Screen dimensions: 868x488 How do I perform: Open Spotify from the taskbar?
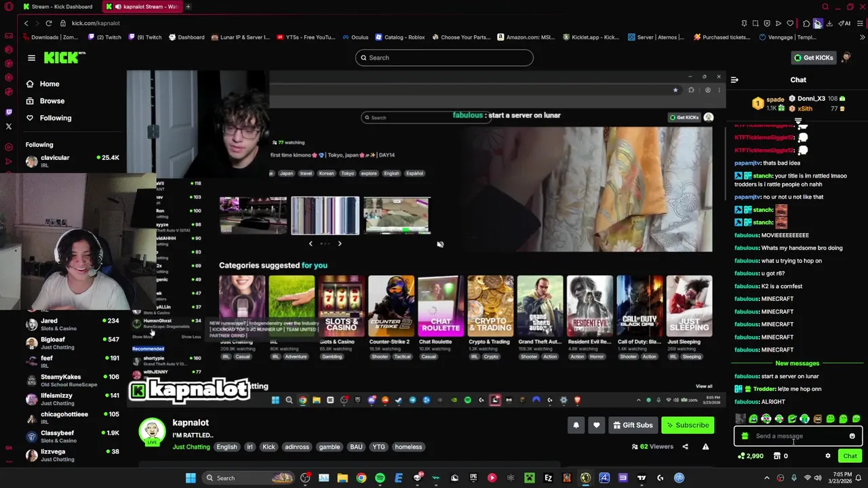[x=380, y=478]
